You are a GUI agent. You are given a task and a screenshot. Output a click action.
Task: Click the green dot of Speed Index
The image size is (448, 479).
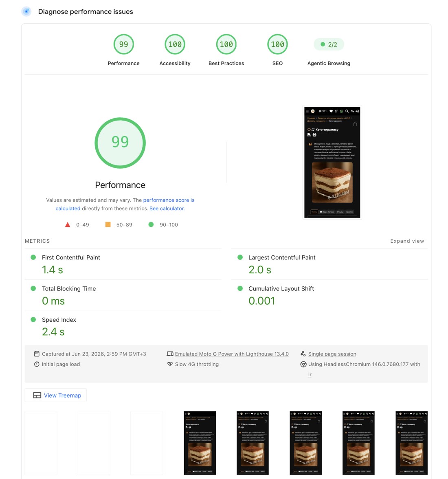tap(33, 319)
